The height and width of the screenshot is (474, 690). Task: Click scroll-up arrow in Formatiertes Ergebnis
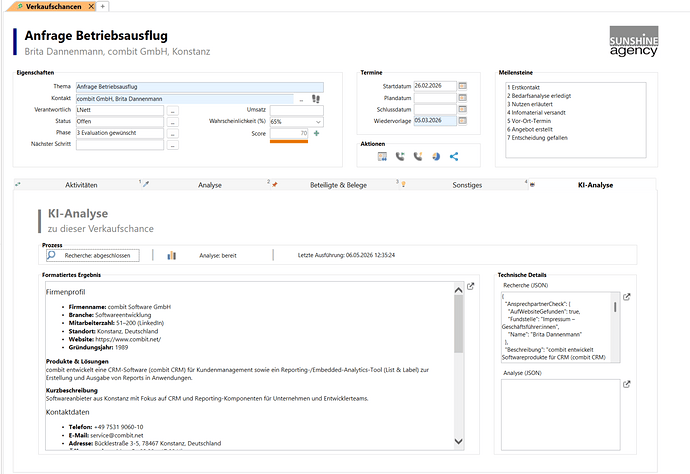coord(459,290)
